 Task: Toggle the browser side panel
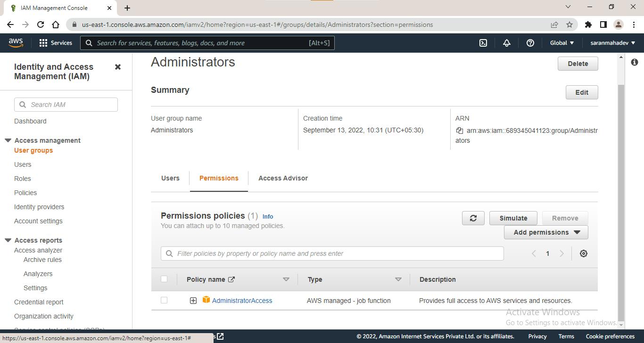point(603,24)
